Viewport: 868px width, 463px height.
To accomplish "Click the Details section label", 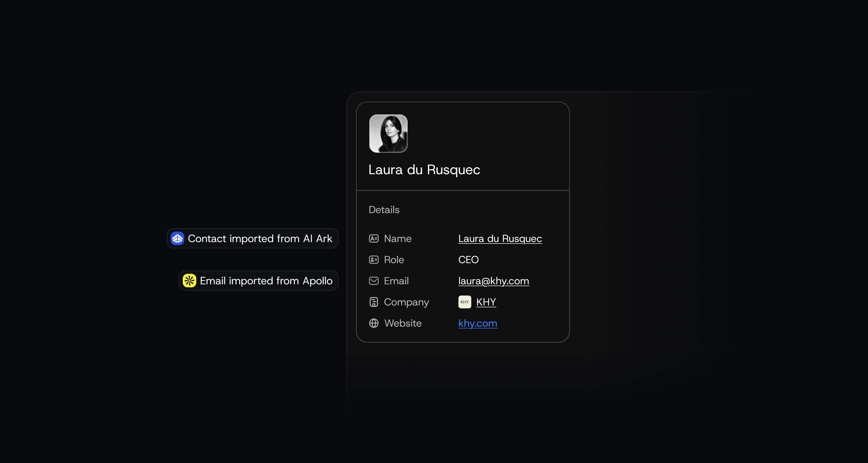I will [x=384, y=210].
